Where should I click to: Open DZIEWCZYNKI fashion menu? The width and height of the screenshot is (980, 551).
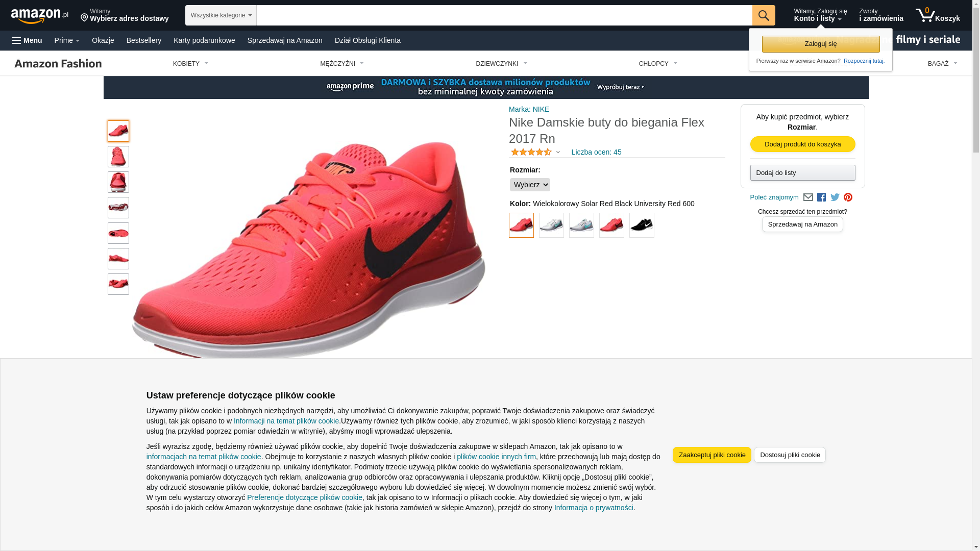[501, 64]
